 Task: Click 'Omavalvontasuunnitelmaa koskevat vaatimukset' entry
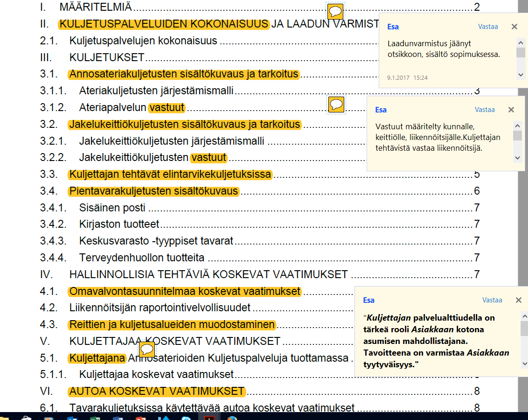[x=185, y=291]
